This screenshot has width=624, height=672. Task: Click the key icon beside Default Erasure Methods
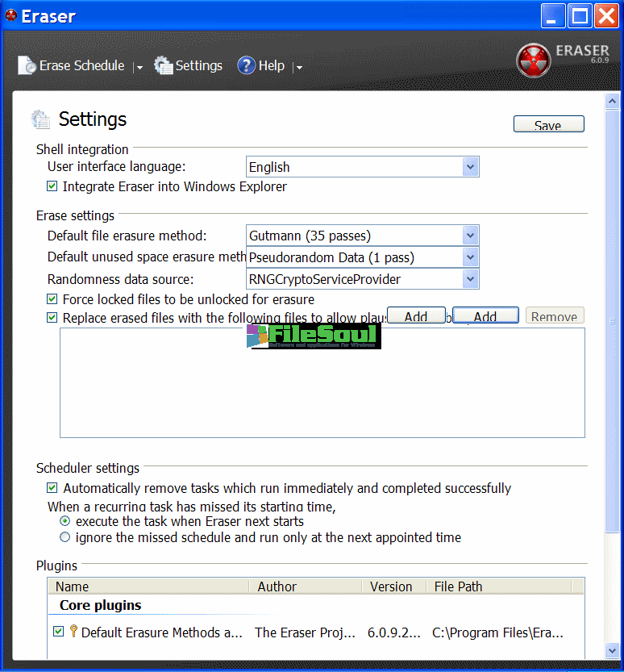pyautogui.click(x=73, y=632)
